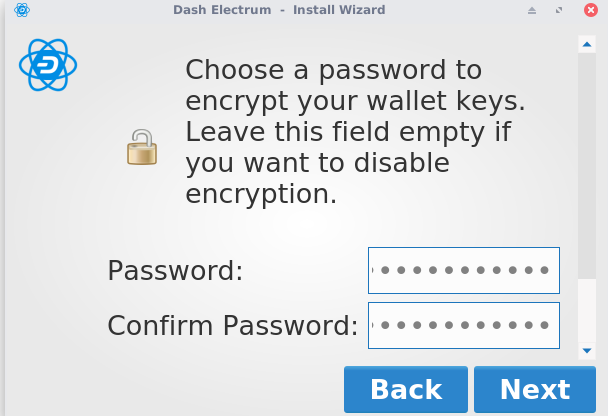The width and height of the screenshot is (608, 416).
Task: Click the blue Dash logo in wizard
Action: tap(48, 65)
